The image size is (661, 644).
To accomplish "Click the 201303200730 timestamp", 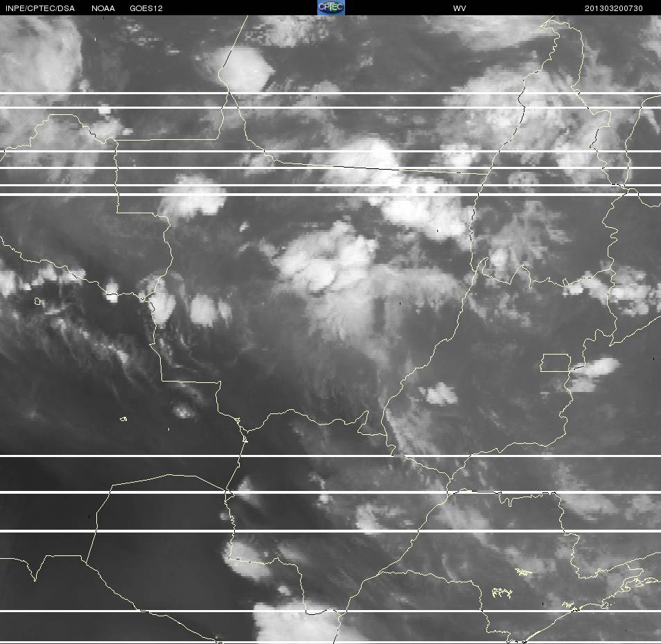I will coord(613,8).
